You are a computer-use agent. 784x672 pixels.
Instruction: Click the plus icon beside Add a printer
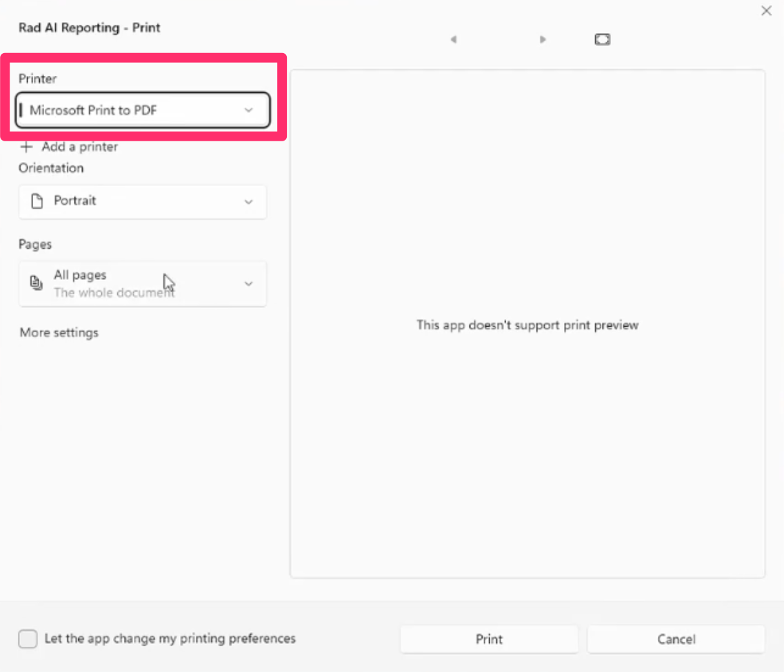coord(26,147)
